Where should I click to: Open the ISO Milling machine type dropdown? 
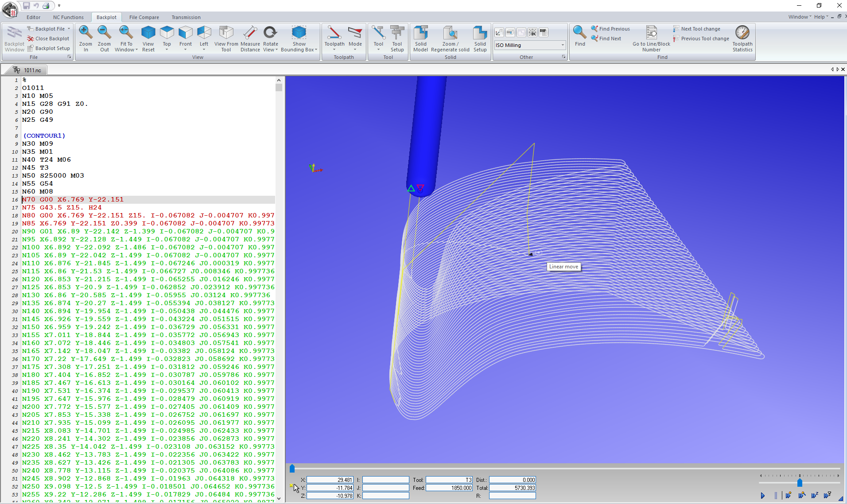coord(563,45)
